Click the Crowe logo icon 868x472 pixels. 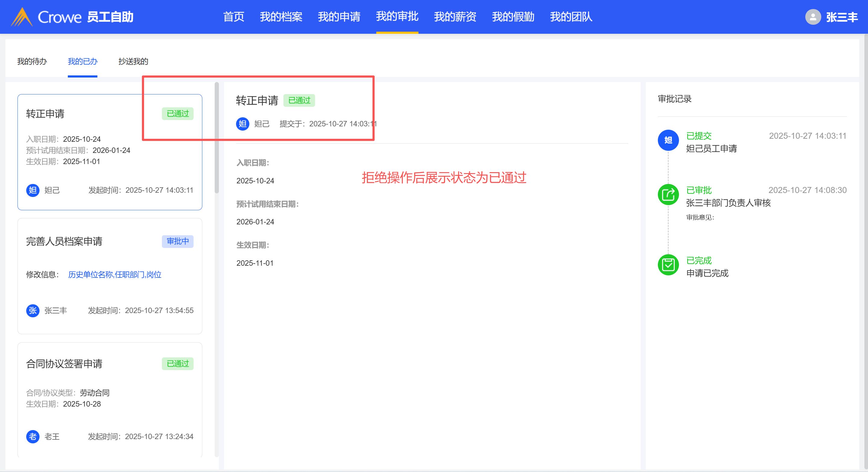(x=22, y=17)
